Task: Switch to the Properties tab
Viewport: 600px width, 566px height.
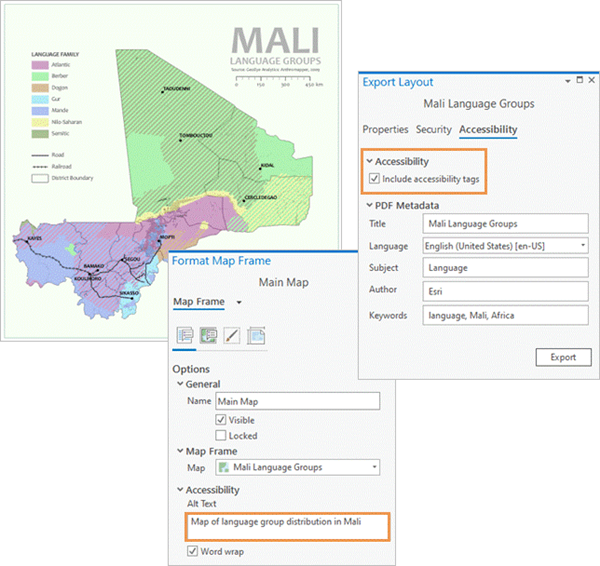Action: [x=385, y=129]
